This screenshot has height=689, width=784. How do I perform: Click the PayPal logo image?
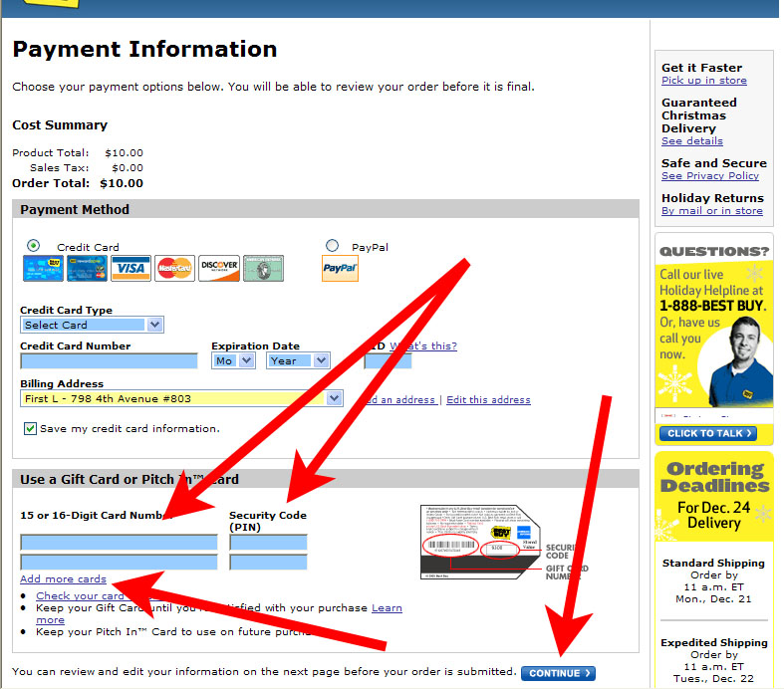[x=340, y=268]
